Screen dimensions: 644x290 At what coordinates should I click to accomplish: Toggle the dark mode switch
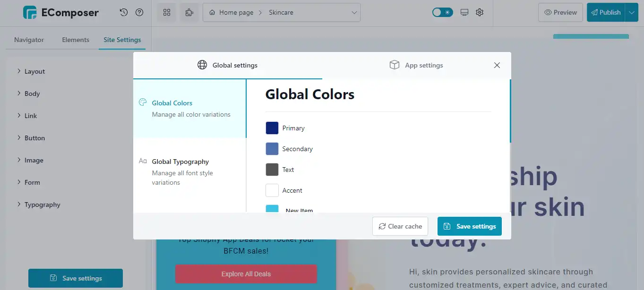(x=443, y=13)
